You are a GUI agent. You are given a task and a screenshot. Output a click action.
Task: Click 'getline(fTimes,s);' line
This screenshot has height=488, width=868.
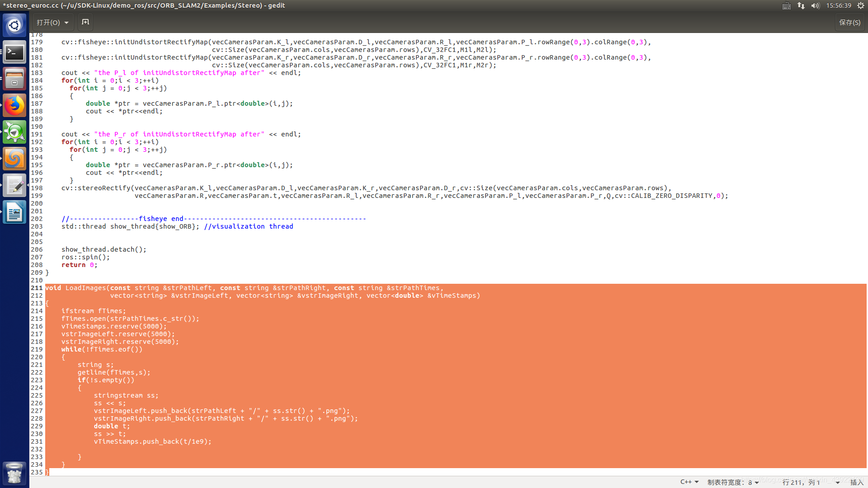tap(114, 372)
